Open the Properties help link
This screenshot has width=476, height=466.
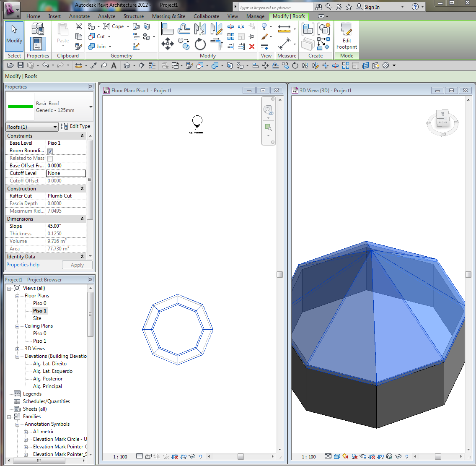23,265
